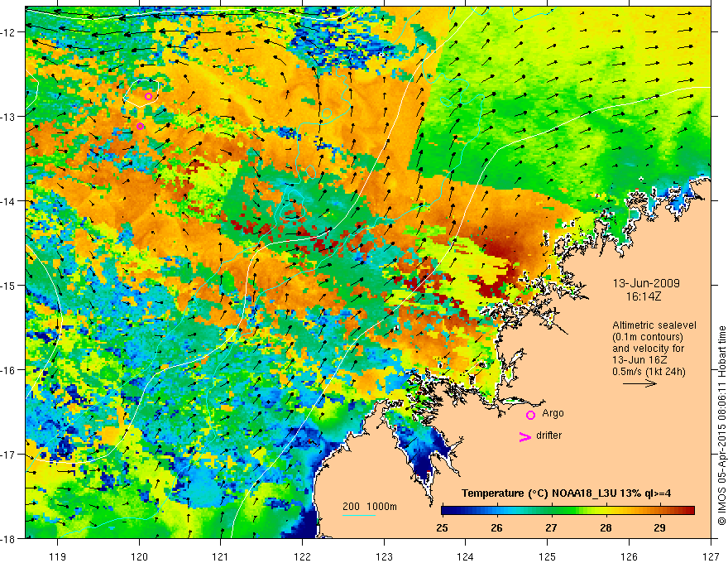Image resolution: width=728 pixels, height=563 pixels.
Task: Click the 'drifter' legend label
Action: [548, 435]
